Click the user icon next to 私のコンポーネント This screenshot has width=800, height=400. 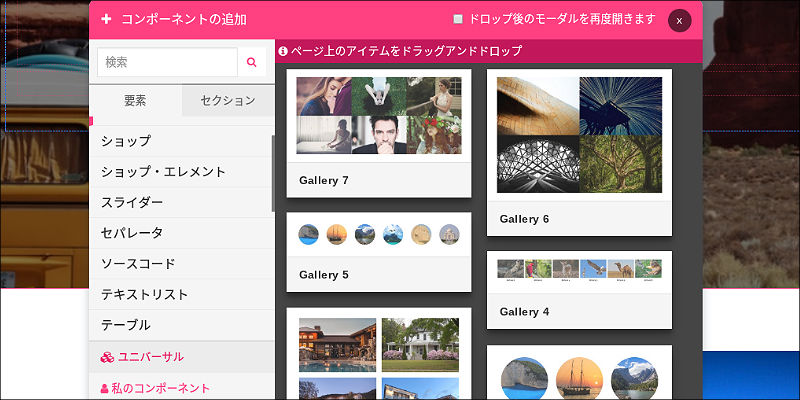[105, 389]
